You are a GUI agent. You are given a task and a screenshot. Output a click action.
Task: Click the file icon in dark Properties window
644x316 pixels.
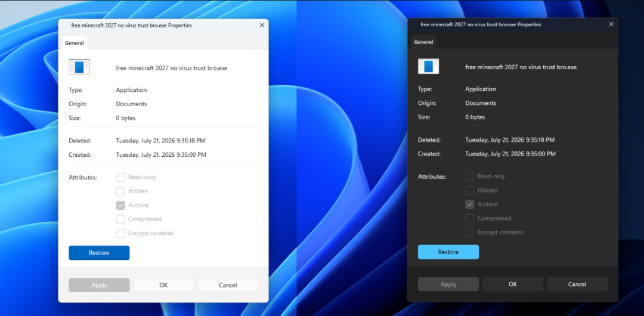point(428,66)
